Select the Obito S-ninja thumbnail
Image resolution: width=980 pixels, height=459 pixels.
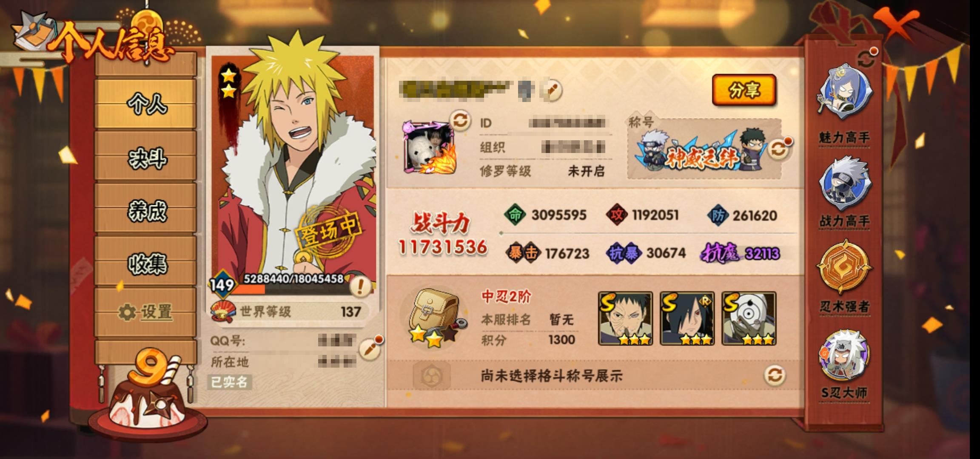pyautogui.click(x=625, y=318)
